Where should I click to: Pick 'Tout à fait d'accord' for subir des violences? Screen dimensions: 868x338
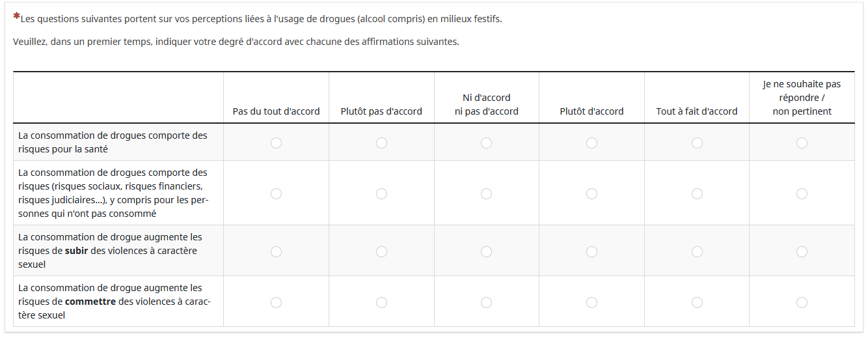(x=697, y=251)
